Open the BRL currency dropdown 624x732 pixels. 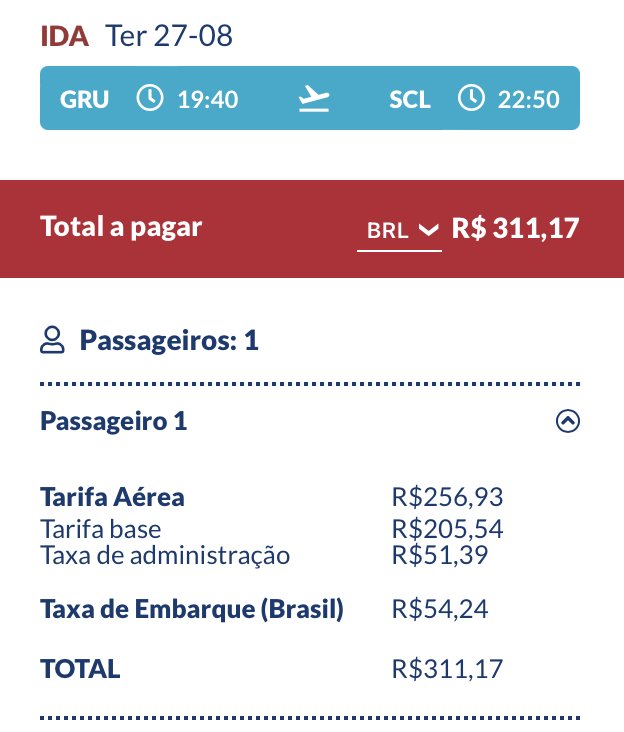pos(400,230)
